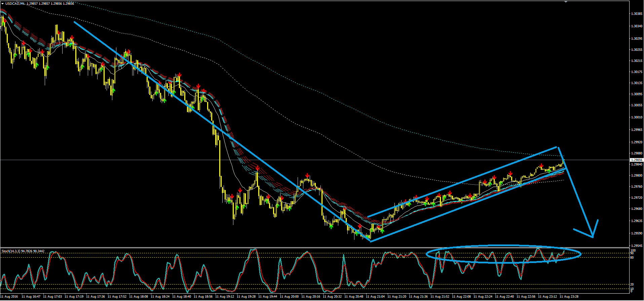
Task: Click the 11 Aug 17:19 time label
Action: coord(74,297)
